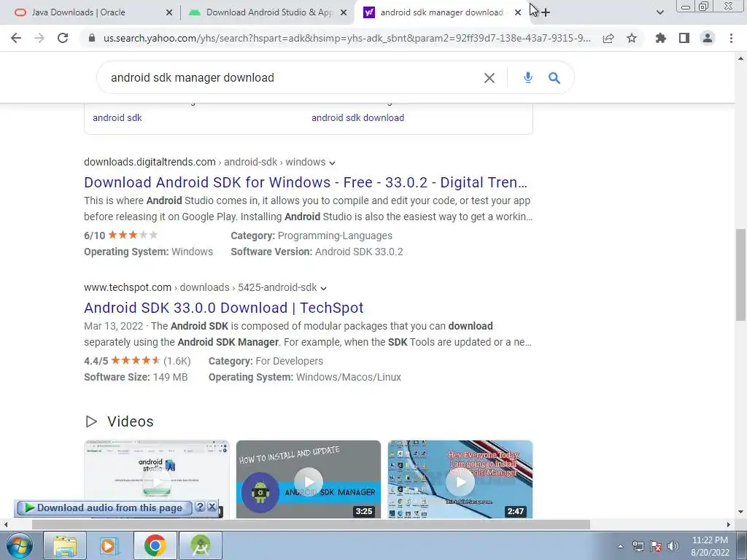The height and width of the screenshot is (560, 747).
Task: Expand the techspot result options arrow
Action: 323,288
